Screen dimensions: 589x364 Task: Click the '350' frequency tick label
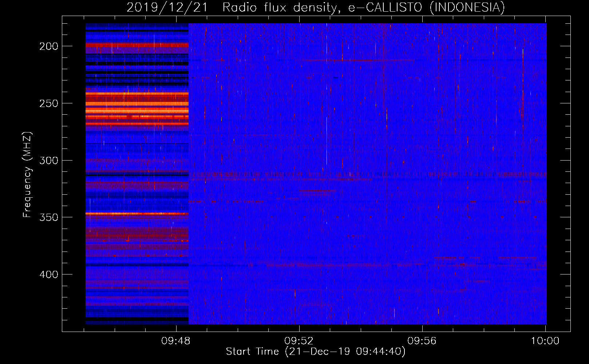pyautogui.click(x=49, y=217)
